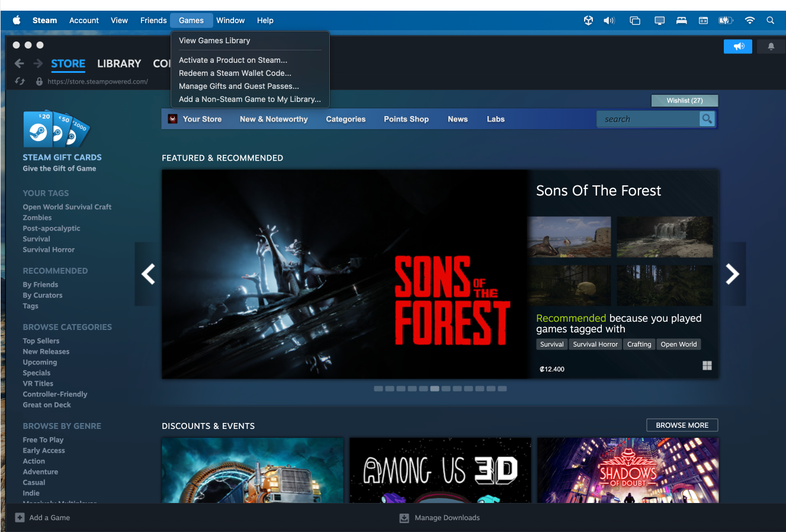Open the Friends menu in menu bar
The image size is (786, 532).
tap(153, 20)
